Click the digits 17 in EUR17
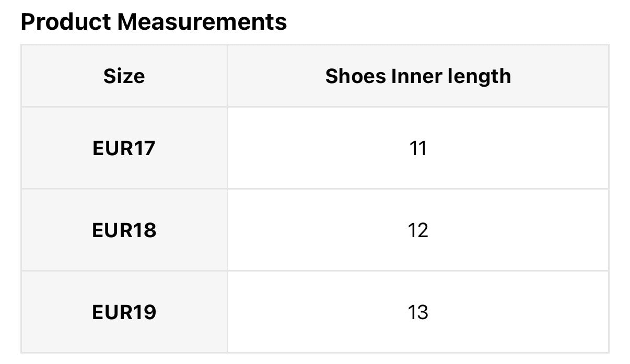 pos(145,149)
